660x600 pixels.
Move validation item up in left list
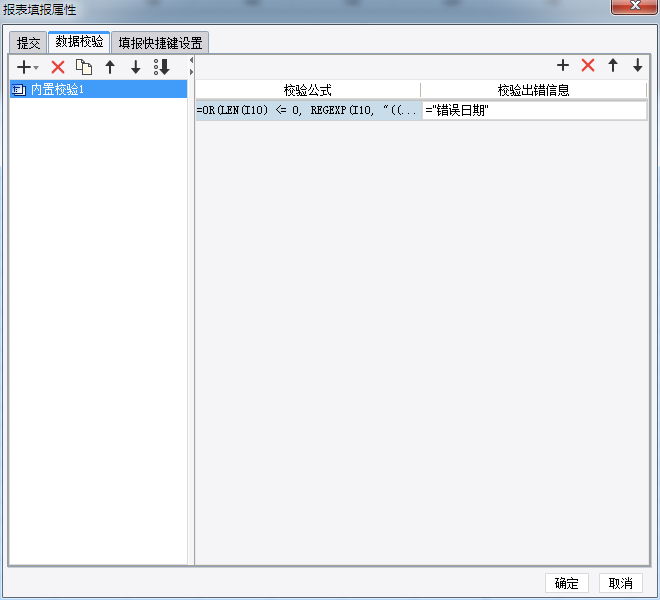point(110,67)
